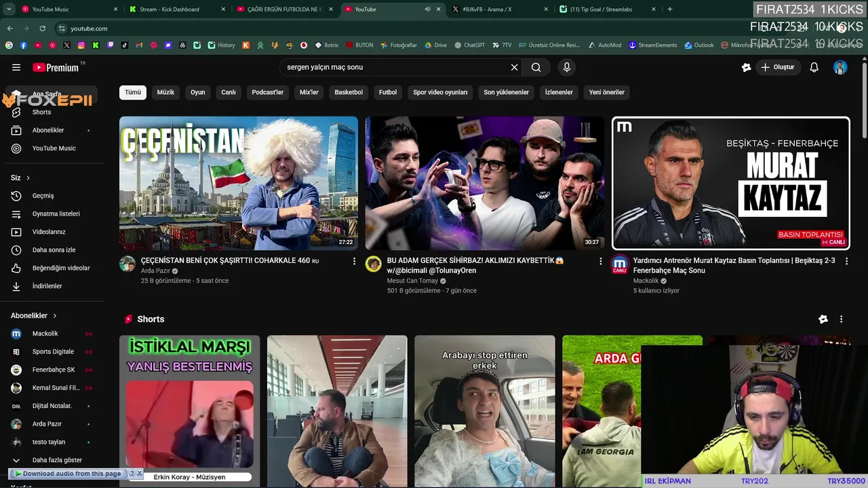The image size is (868, 488).
Task: Open the Sports Digitale subscription
Action: coord(52,352)
